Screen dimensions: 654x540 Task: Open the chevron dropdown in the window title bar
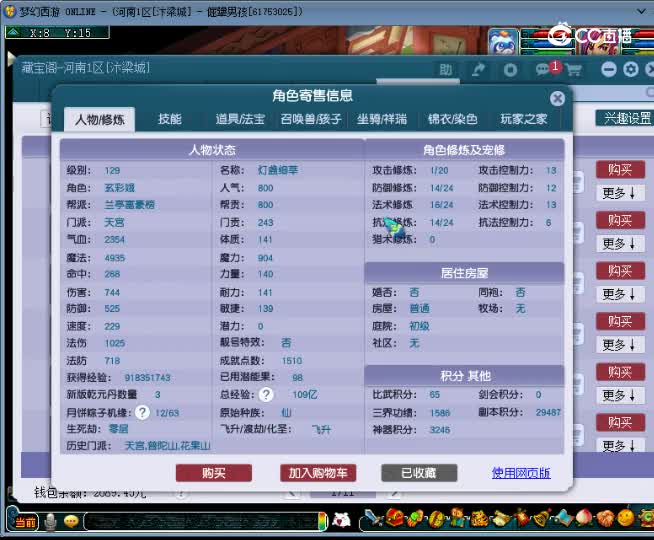coord(641,11)
